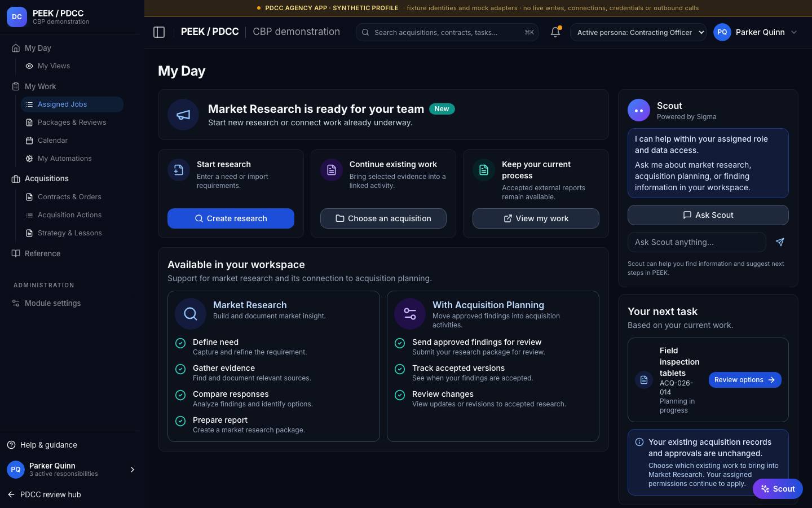Click the DC workspace logo
The image size is (812, 508).
click(x=17, y=17)
